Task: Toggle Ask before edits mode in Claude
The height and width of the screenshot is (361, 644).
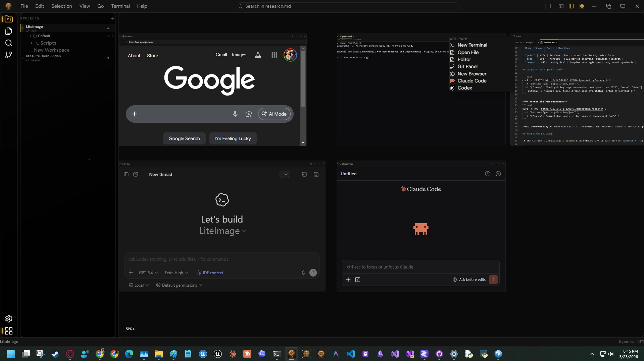Action: tap(469, 280)
